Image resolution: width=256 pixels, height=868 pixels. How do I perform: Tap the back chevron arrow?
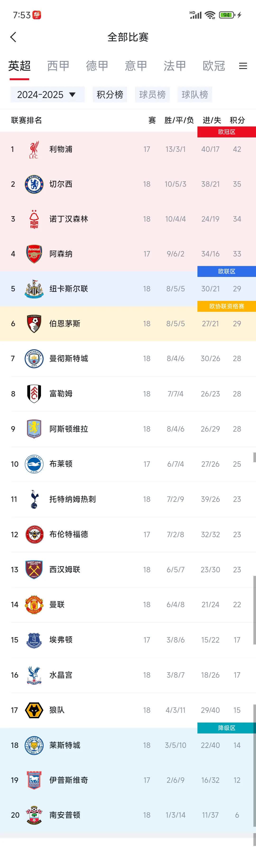tap(14, 37)
